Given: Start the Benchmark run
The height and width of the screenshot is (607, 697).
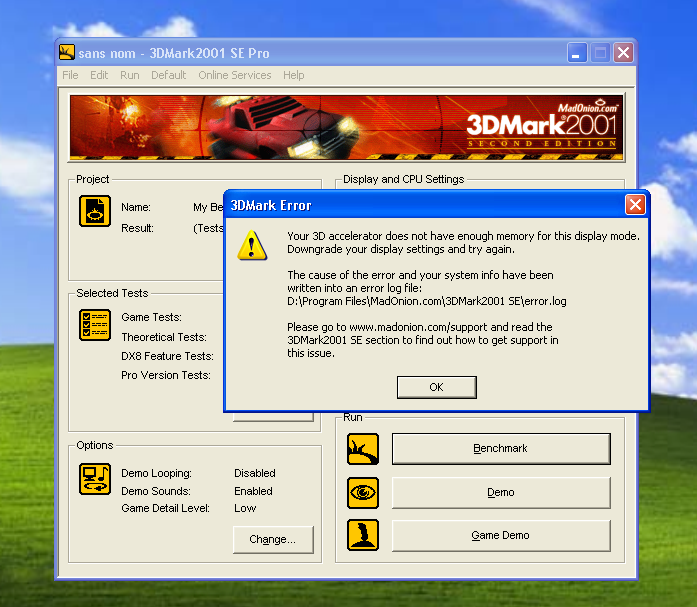Looking at the screenshot, I should (x=501, y=448).
